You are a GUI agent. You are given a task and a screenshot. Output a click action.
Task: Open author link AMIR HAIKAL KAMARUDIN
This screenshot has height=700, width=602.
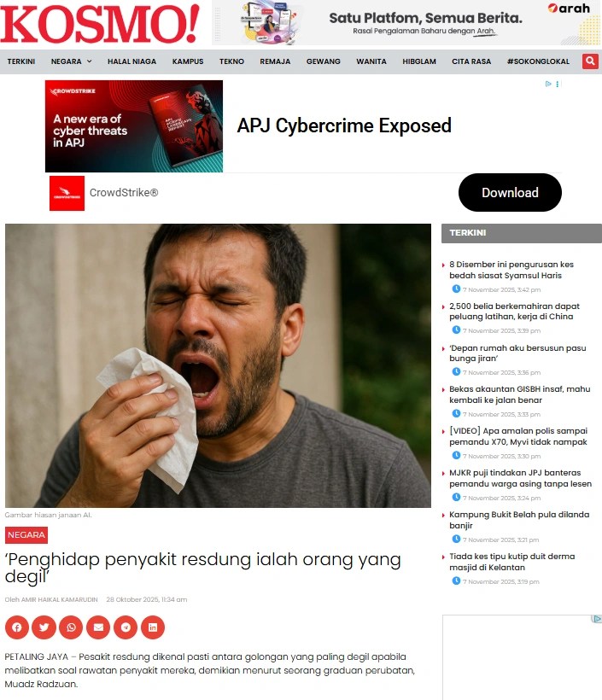coord(60,599)
